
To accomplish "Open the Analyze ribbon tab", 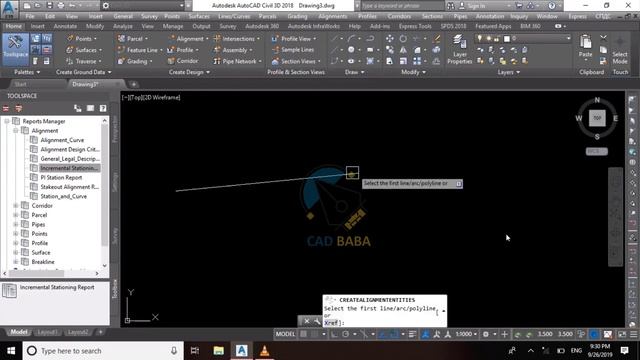I will [x=122, y=26].
